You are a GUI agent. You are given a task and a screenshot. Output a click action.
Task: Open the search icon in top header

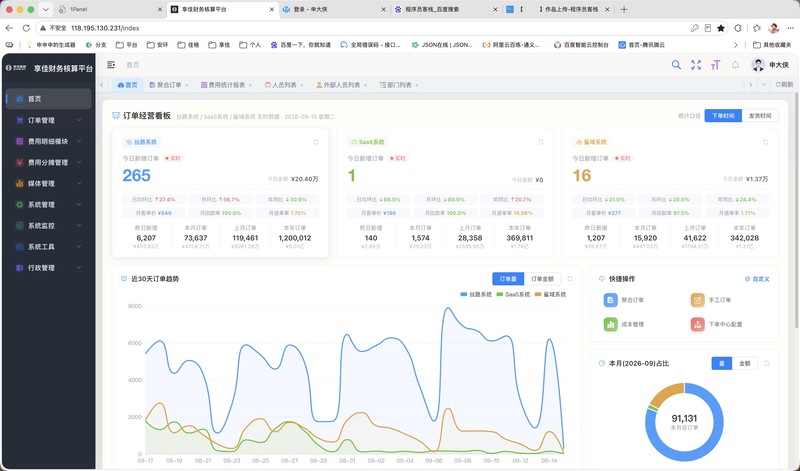[x=676, y=65]
